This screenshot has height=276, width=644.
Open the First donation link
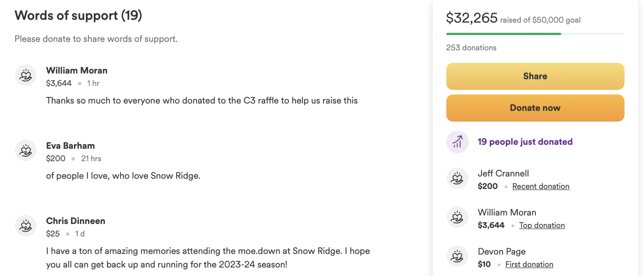pyautogui.click(x=529, y=264)
